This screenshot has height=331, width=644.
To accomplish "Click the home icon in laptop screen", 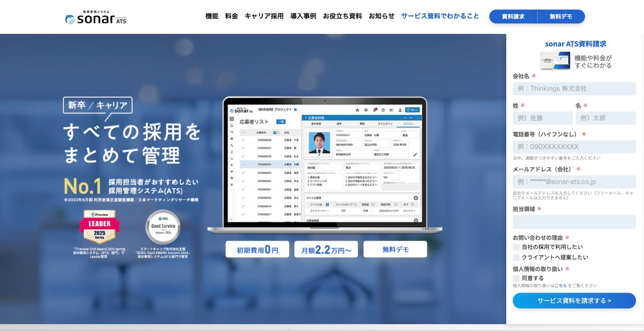I will pos(357,110).
